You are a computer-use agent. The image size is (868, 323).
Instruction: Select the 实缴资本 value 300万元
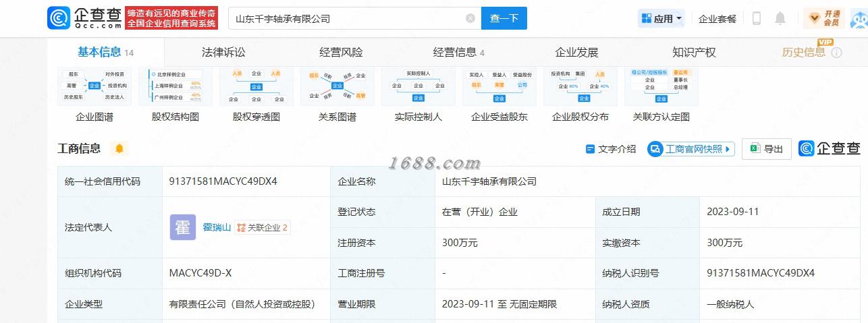724,243
